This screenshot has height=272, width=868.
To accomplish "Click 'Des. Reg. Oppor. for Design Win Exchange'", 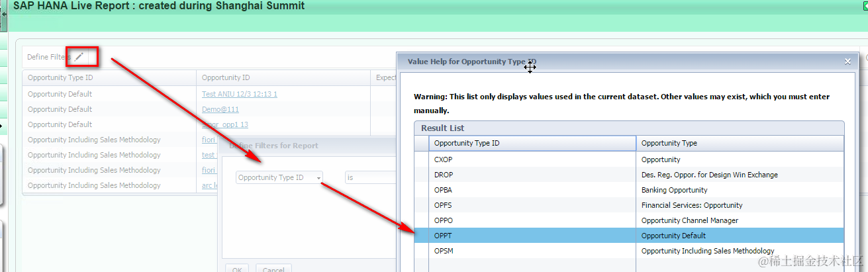I will point(709,175).
